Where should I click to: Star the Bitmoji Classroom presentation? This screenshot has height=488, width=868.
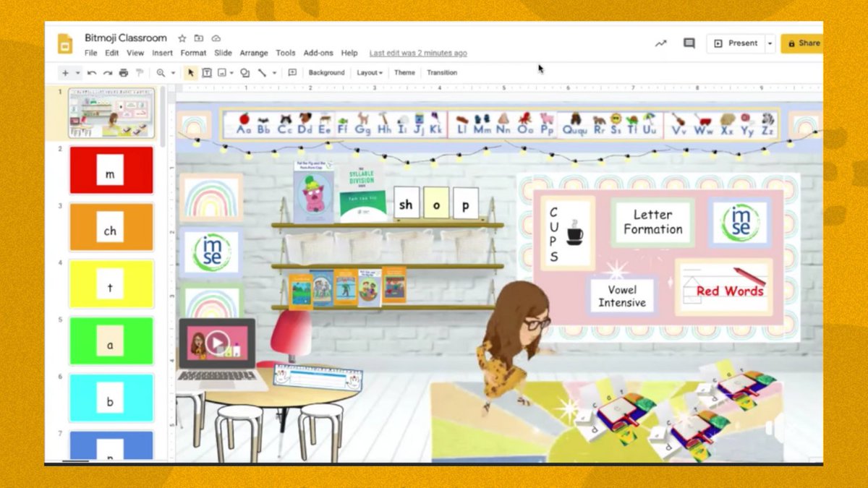(x=182, y=38)
